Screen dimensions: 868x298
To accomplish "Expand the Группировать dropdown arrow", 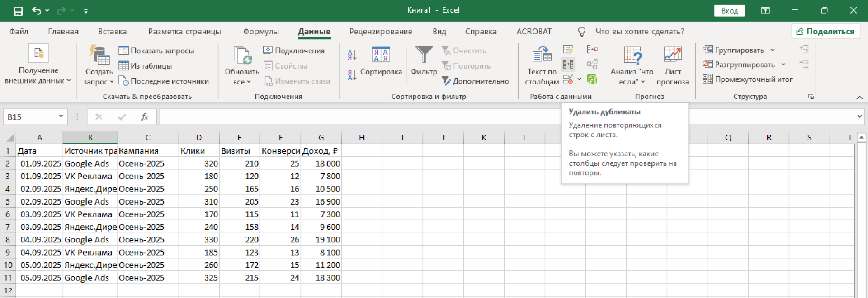I will pos(773,50).
